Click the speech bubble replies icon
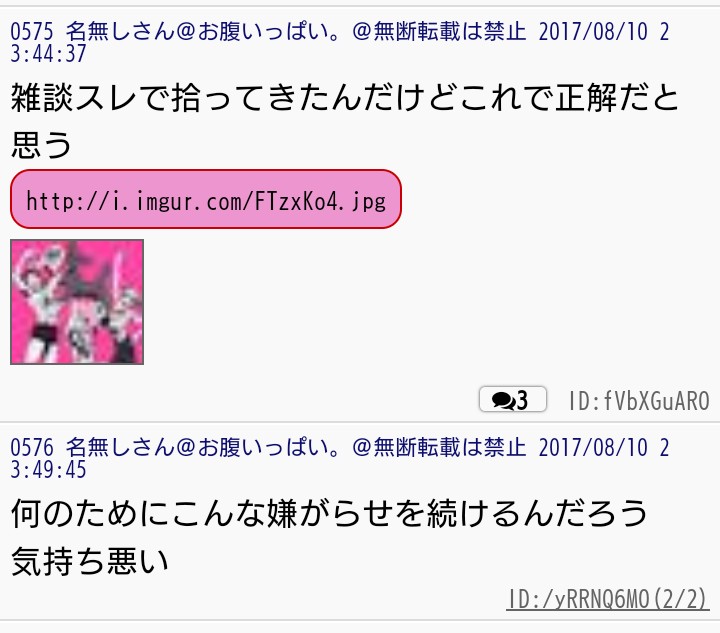 click(503, 400)
